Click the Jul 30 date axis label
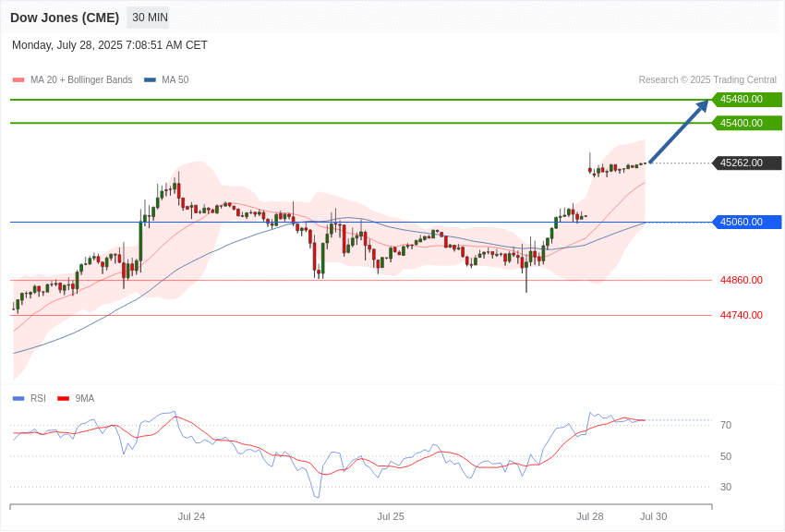 click(x=653, y=516)
